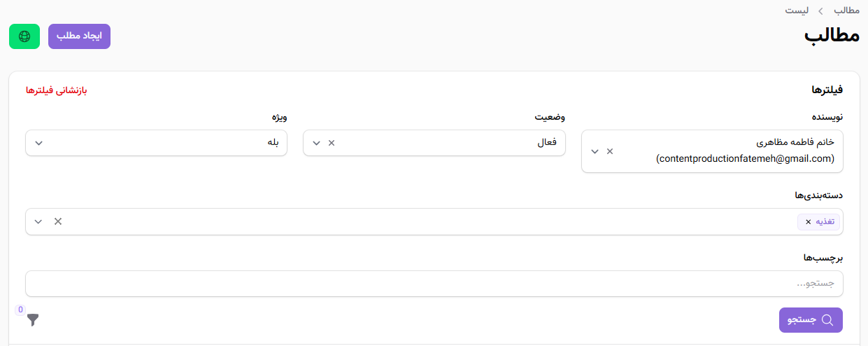Image resolution: width=868 pixels, height=346 pixels.
Task: Click the بله value in ویژه
Action: [273, 143]
